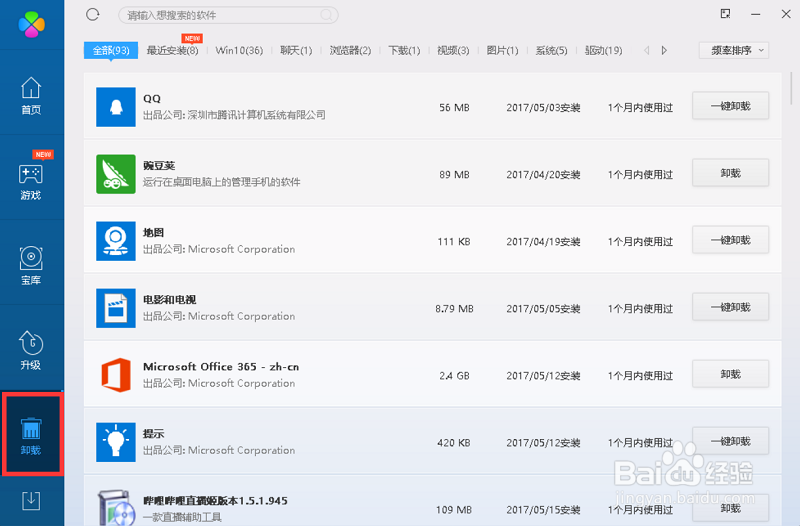Screen dimensions: 800x526
Task: Click the magnifier icon in search box
Action: (x=326, y=15)
